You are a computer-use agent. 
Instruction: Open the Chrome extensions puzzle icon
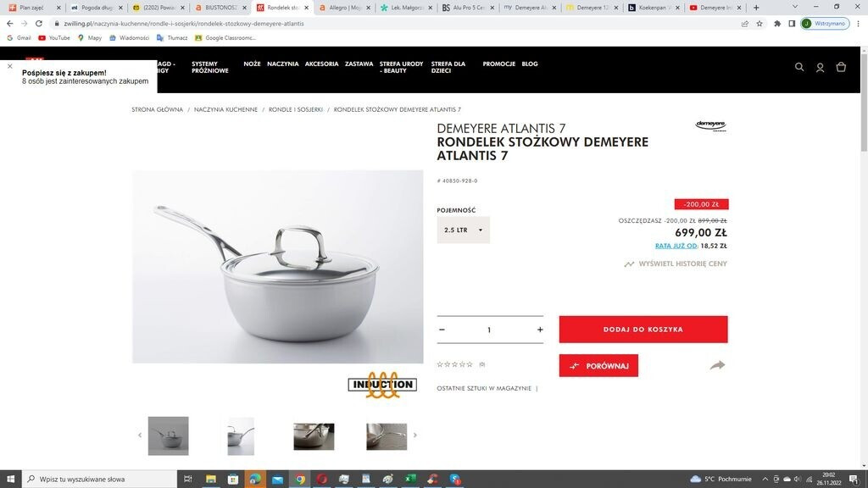777,24
